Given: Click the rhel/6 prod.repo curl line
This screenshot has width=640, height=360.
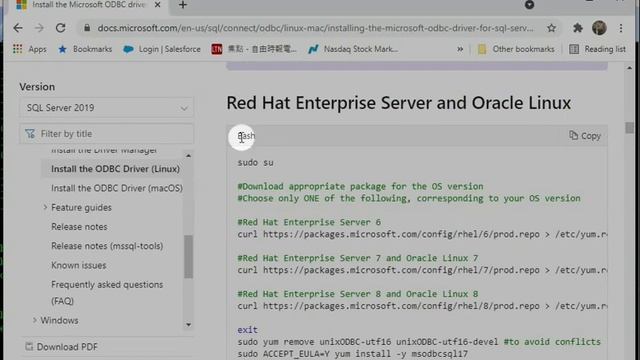Looking at the screenshot, I should coord(422,234).
